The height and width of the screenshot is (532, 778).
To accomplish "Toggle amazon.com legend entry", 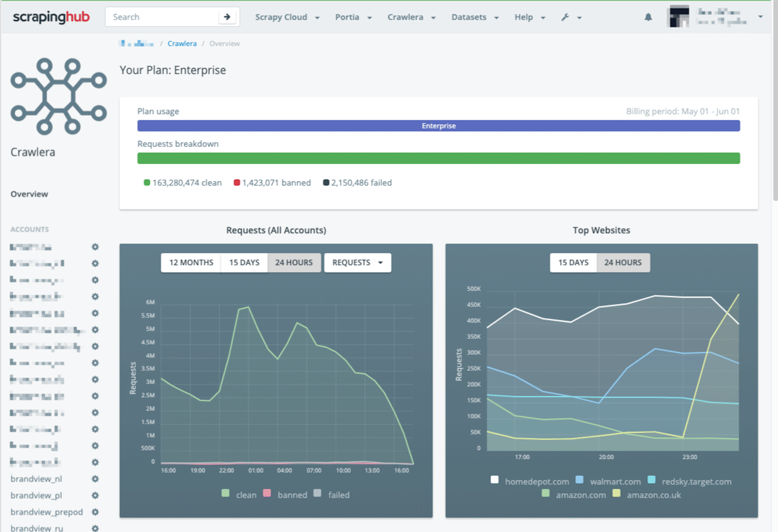I will [574, 494].
